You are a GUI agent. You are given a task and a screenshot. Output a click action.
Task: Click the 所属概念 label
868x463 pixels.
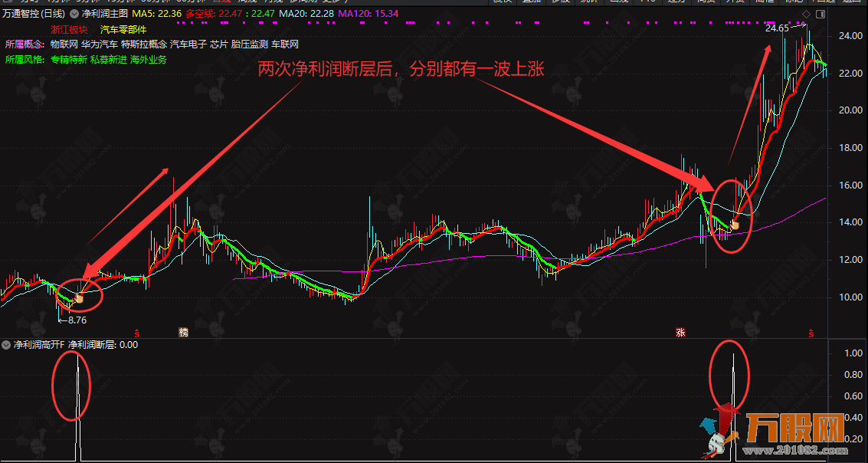click(24, 44)
